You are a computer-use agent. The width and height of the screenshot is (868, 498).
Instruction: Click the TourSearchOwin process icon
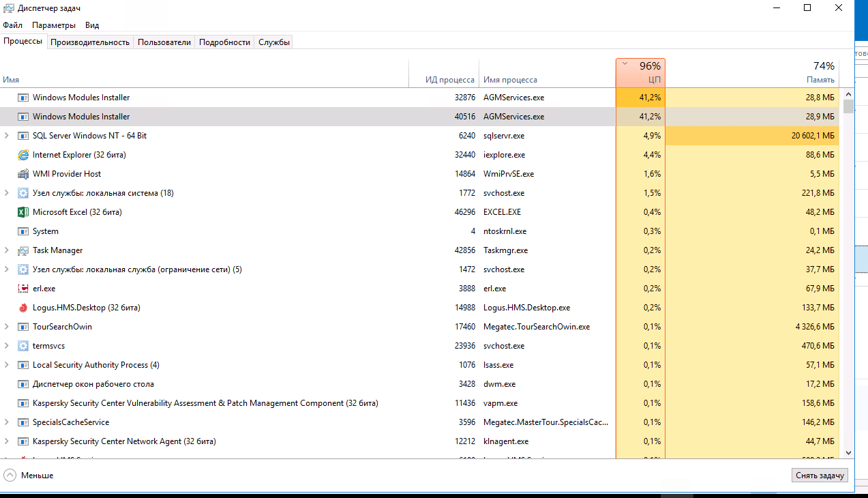[x=23, y=327]
